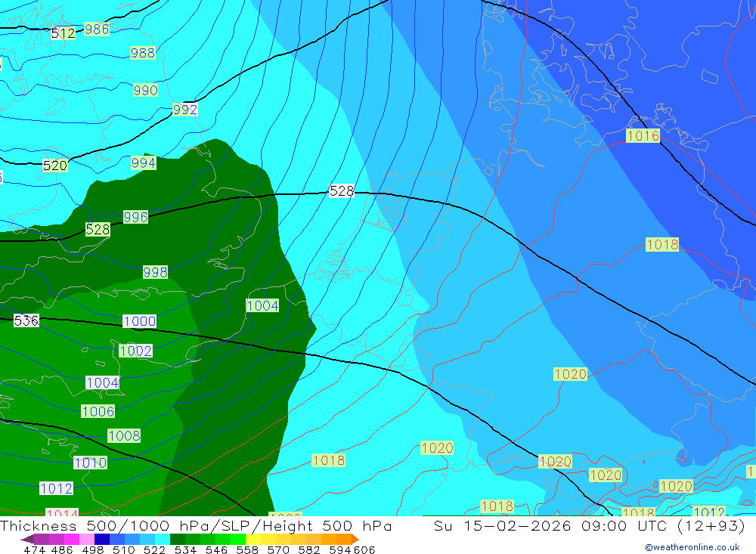Click the 998 isobar label
This screenshot has width=756, height=554.
pos(155,272)
